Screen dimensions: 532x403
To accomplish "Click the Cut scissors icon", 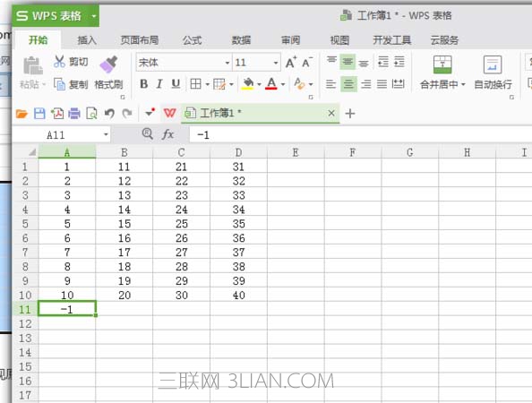I will [x=59, y=62].
